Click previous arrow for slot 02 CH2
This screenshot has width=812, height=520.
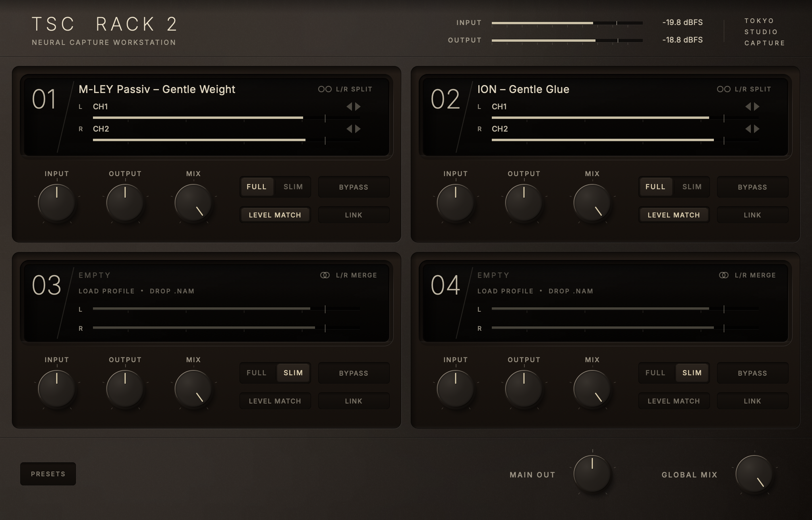coord(748,129)
